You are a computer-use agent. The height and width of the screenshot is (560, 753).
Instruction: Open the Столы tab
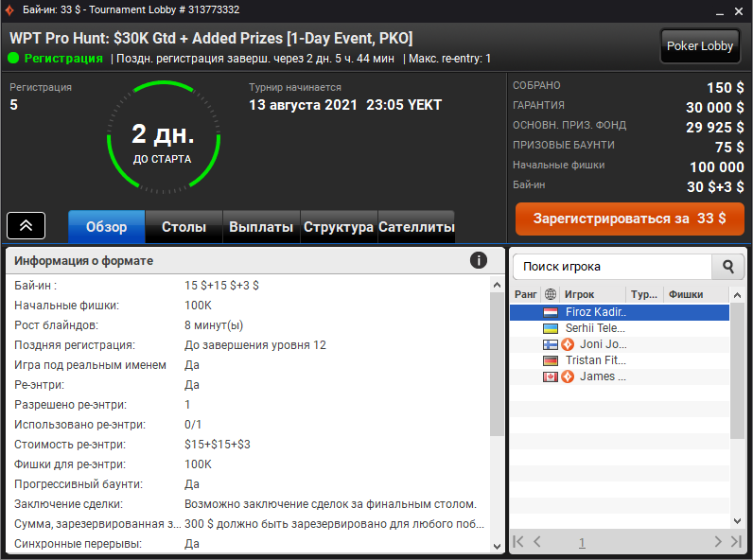pyautogui.click(x=184, y=227)
